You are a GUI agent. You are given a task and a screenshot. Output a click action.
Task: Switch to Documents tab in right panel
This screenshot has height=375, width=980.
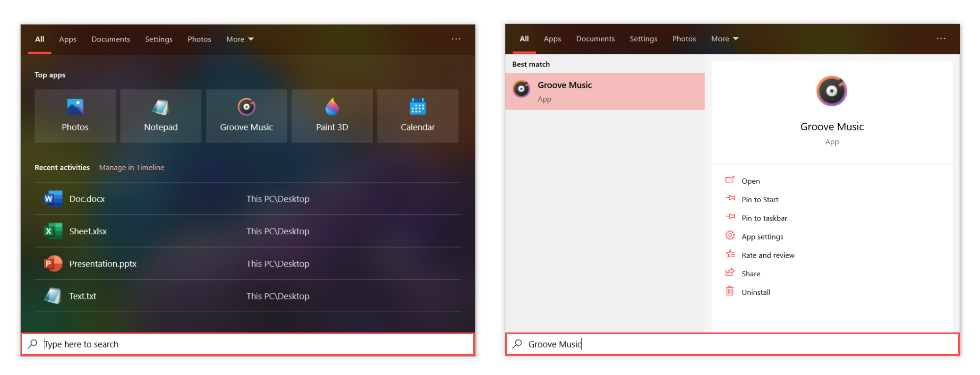[595, 39]
